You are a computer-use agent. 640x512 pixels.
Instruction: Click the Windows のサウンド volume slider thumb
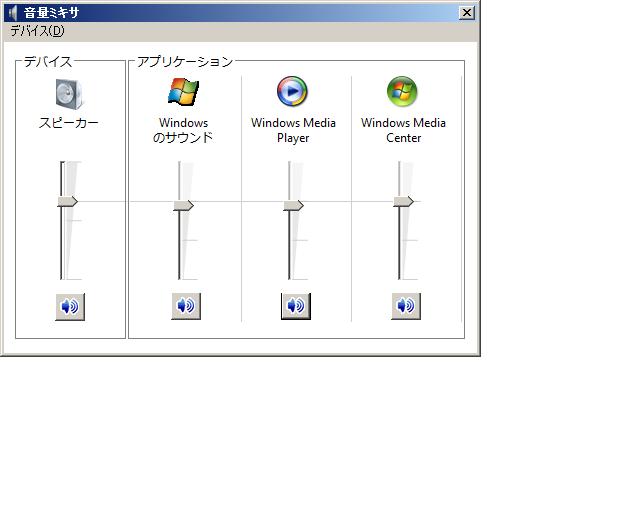pos(183,205)
